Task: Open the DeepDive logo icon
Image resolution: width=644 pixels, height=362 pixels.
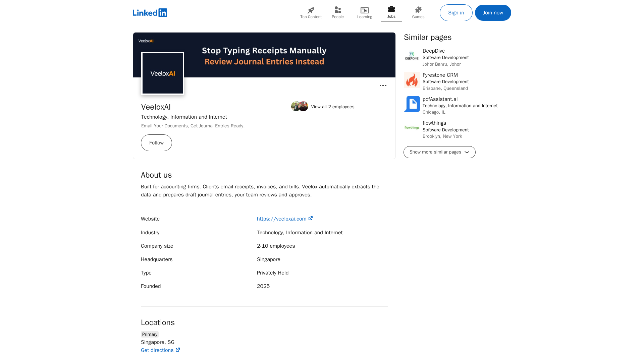Action: click(412, 56)
